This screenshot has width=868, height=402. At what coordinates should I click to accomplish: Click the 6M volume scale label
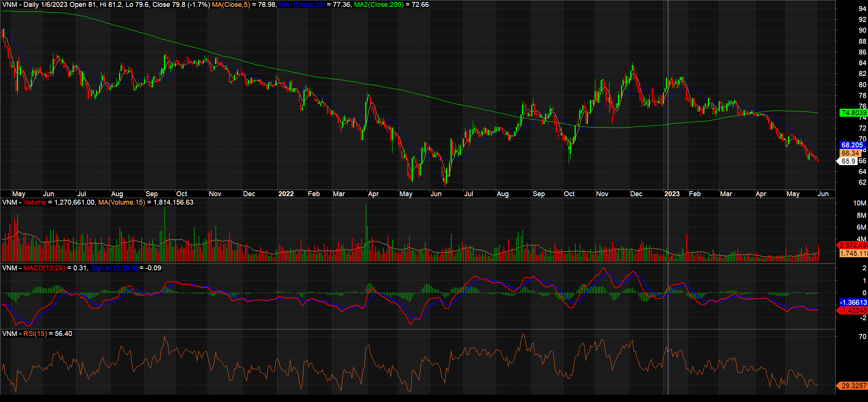click(x=861, y=227)
